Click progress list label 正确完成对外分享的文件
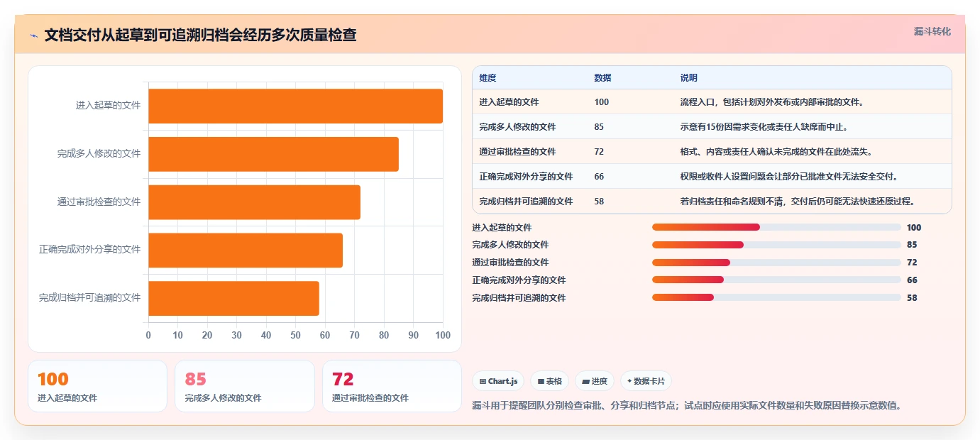This screenshot has width=980, height=440. tap(519, 280)
